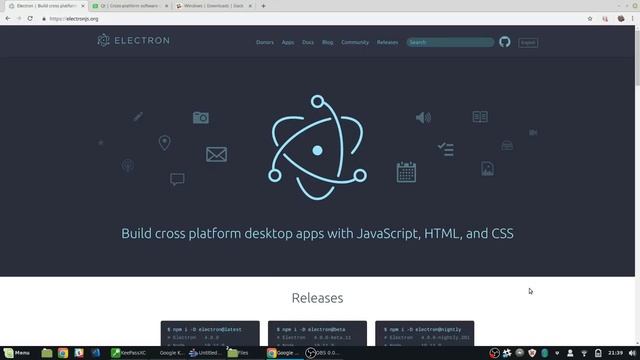Click the electron@nightly npm command box
The image size is (640, 360).
tap(424, 333)
